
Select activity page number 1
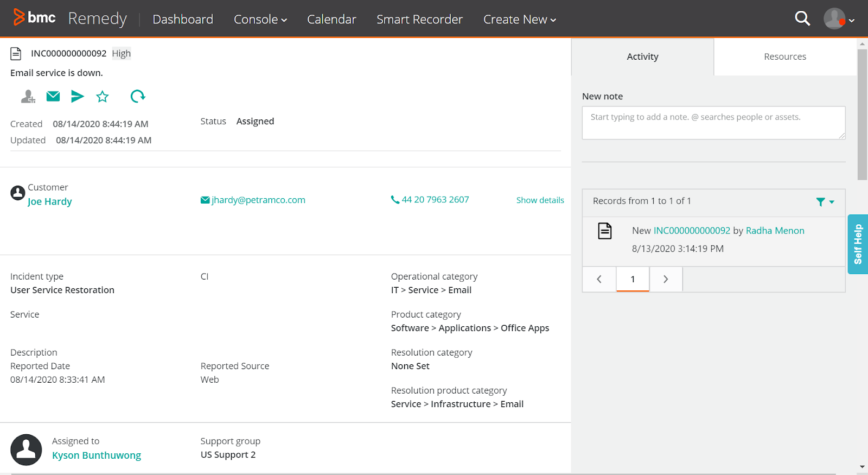tap(633, 279)
